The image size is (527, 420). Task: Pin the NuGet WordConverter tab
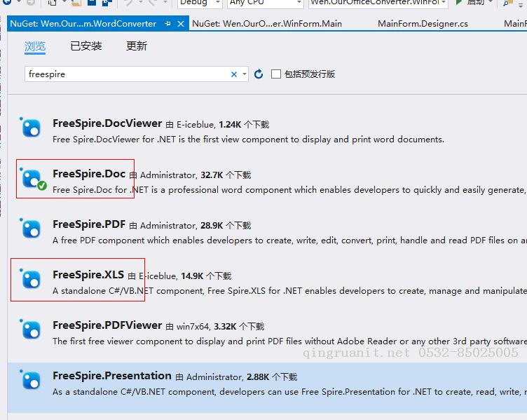(x=168, y=24)
